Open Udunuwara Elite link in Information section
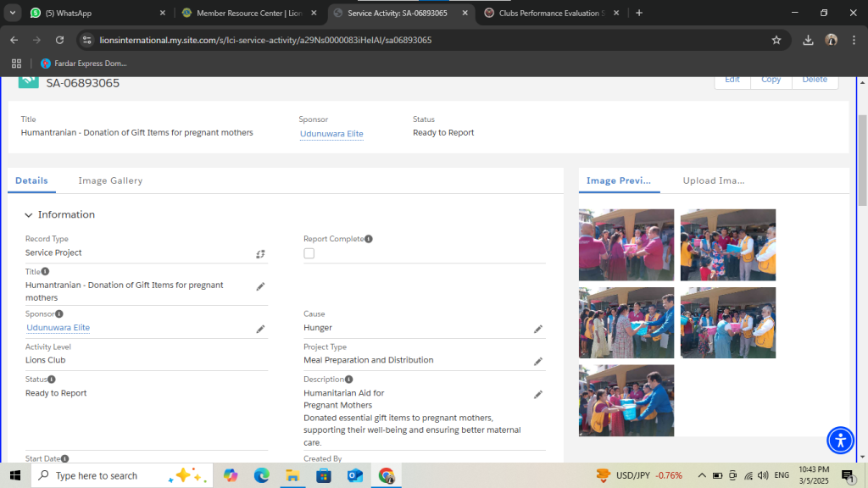868x488 pixels. 58,328
